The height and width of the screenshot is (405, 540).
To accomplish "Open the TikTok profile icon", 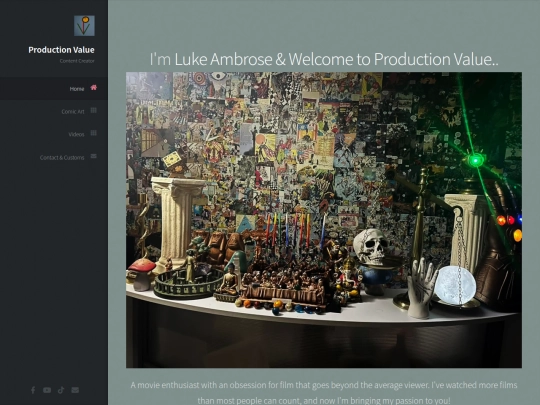I will pyautogui.click(x=61, y=390).
